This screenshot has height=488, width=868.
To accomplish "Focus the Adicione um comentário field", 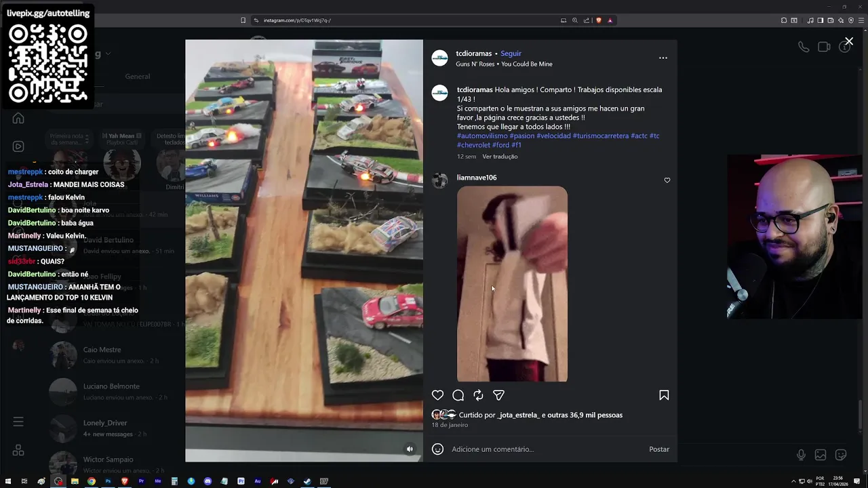I will 546,449.
